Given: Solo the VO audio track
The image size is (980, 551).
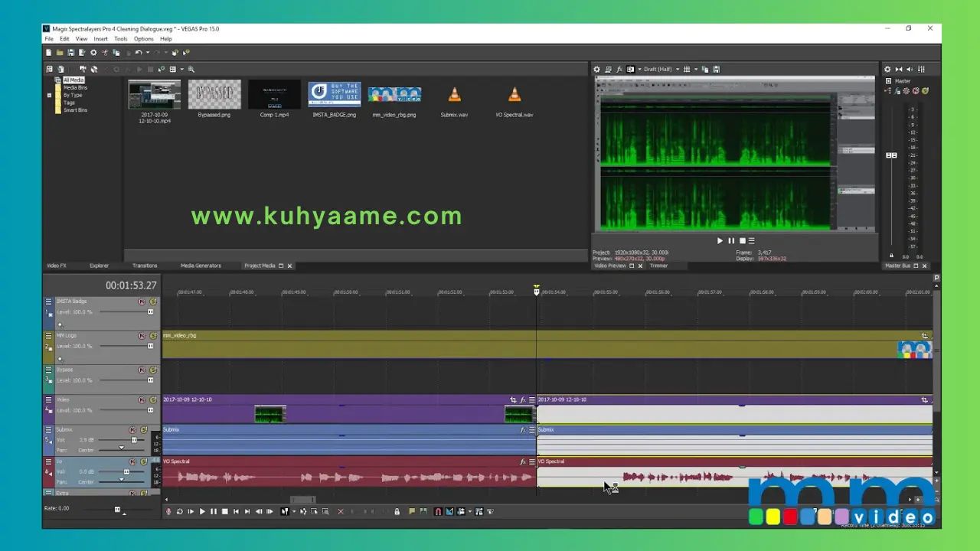Looking at the screenshot, I should click(144, 461).
